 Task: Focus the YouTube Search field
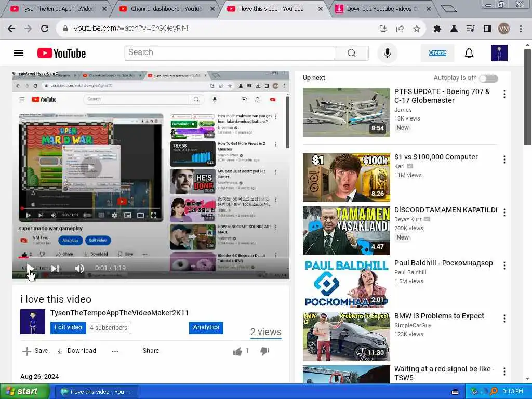[x=230, y=53]
